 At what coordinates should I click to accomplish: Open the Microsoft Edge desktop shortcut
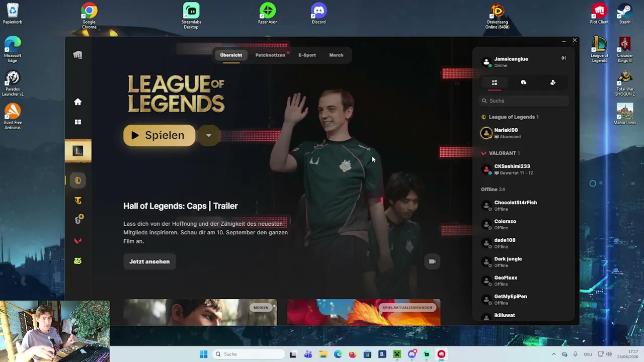(13, 50)
